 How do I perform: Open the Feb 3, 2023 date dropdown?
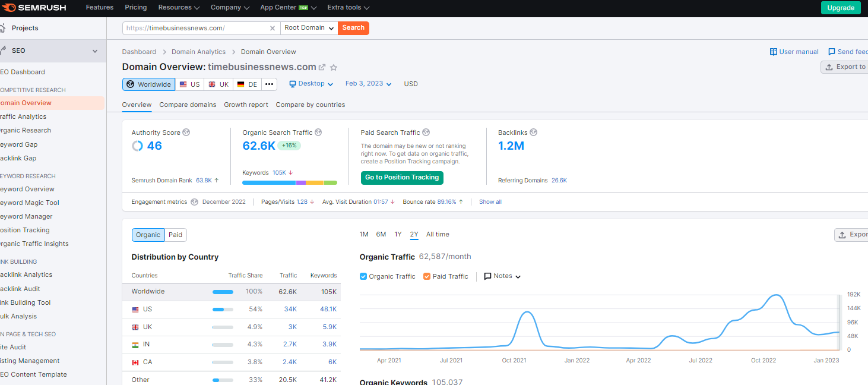(368, 84)
